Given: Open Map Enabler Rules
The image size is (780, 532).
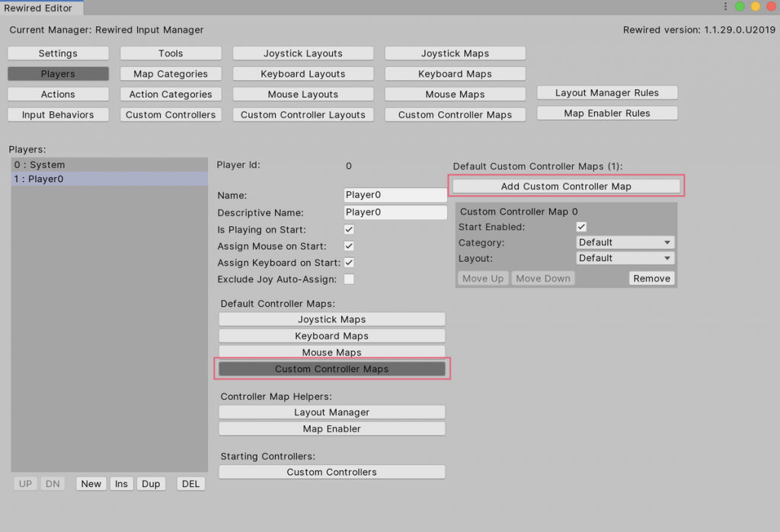Looking at the screenshot, I should point(607,113).
